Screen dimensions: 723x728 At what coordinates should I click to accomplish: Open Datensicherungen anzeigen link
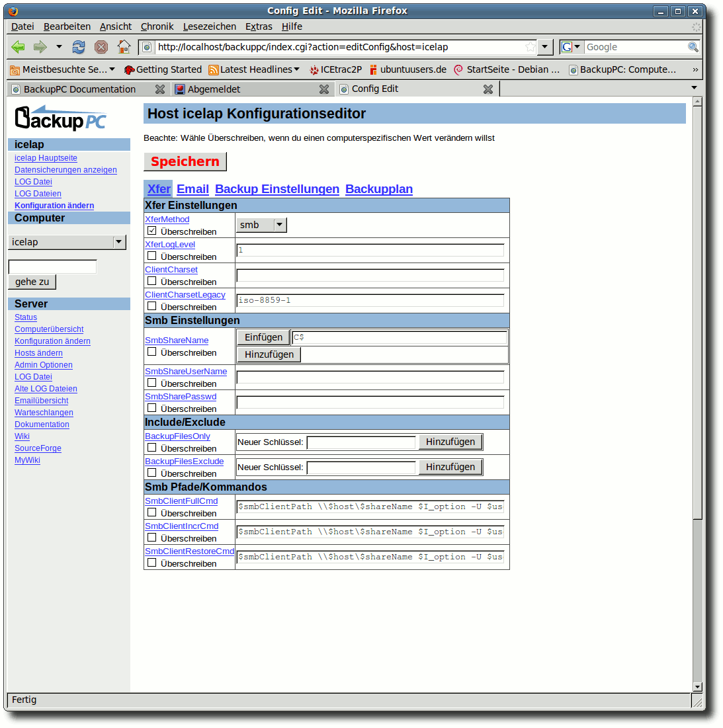tap(65, 170)
